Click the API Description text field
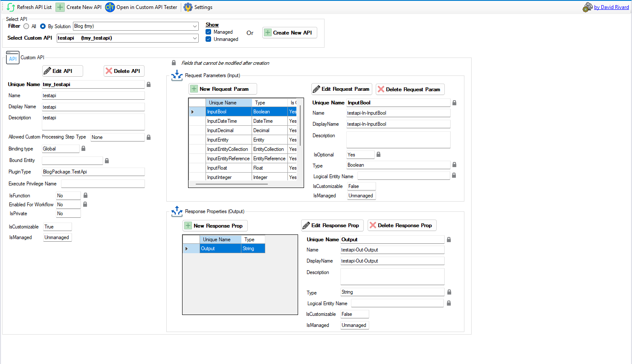This screenshot has height=364, width=632. click(93, 122)
